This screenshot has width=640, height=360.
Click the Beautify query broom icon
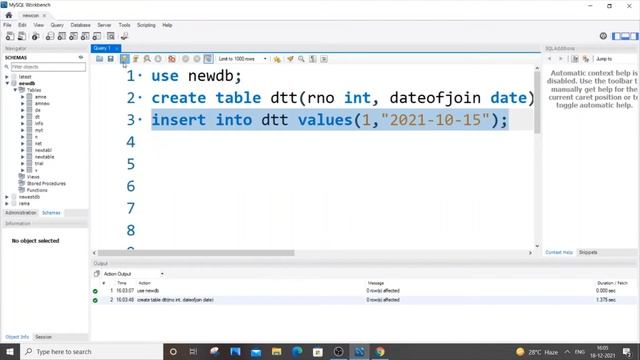[290, 59]
